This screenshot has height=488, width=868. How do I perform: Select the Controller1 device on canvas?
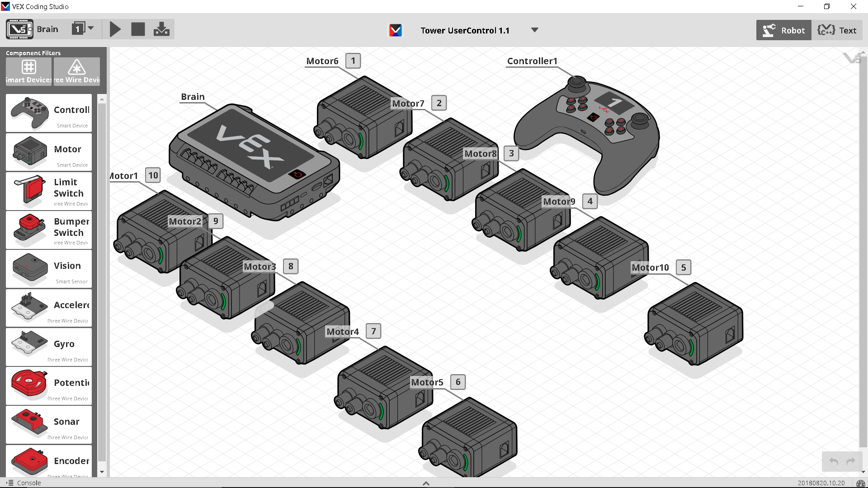tap(586, 135)
